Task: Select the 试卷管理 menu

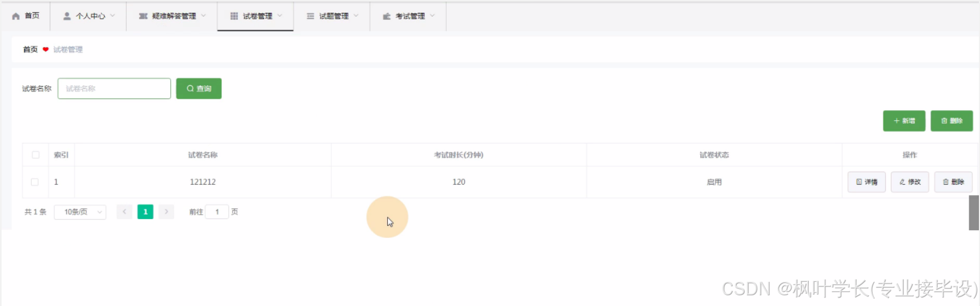Action: (x=256, y=16)
